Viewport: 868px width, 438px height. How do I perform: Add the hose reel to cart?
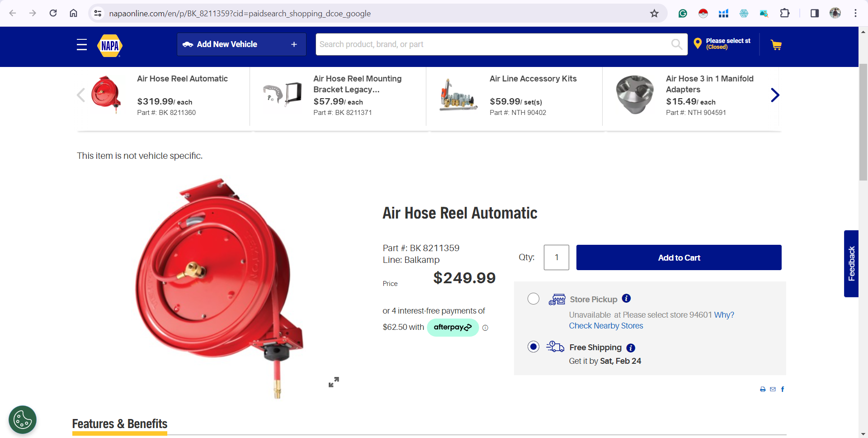679,257
